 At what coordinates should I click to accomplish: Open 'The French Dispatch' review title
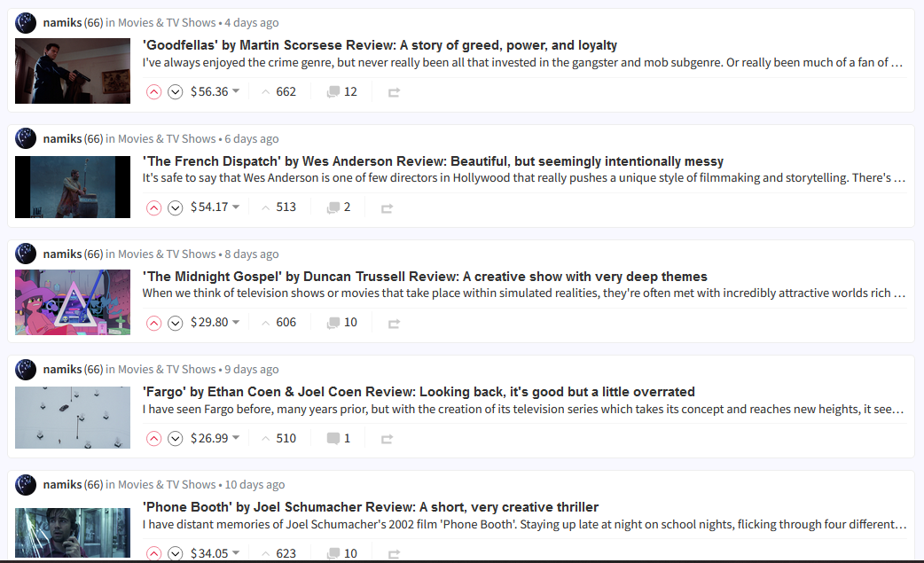point(433,161)
